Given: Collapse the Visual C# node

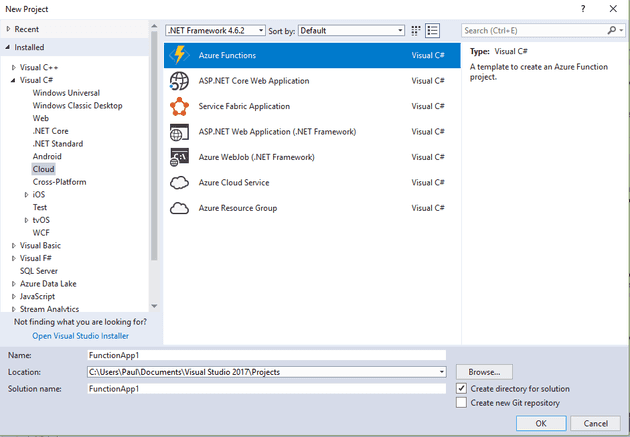Looking at the screenshot, I should [13, 80].
